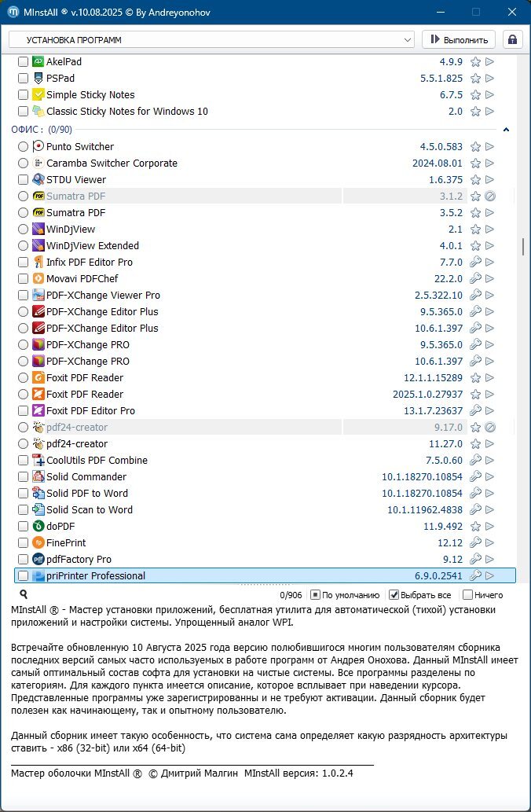This screenshot has width=531, height=812.
Task: Select the Sumatra PDF 3.5.2 radio button
Action: point(23,213)
